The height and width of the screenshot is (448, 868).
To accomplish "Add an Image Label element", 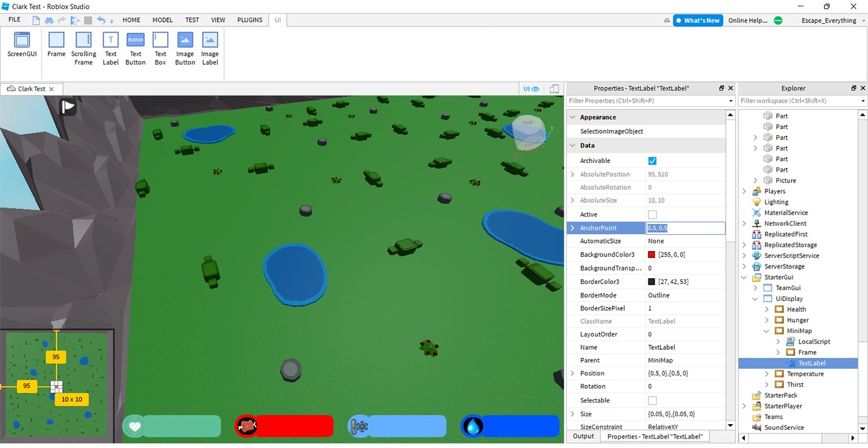I will pos(209,44).
